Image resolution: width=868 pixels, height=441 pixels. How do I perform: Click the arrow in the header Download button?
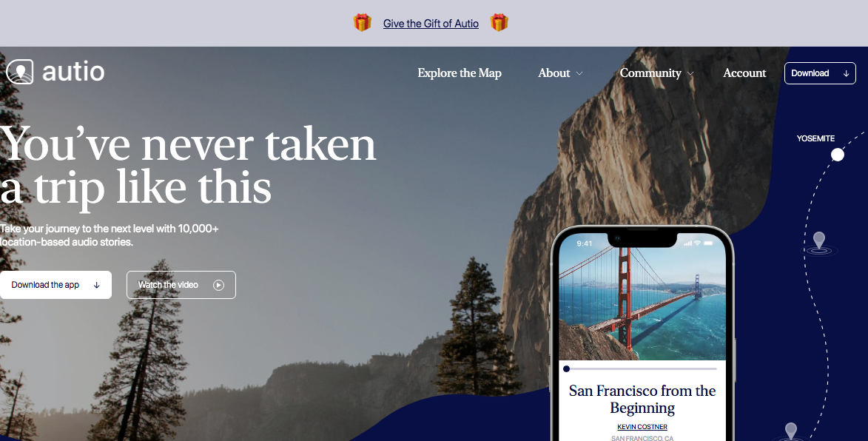[x=846, y=73]
